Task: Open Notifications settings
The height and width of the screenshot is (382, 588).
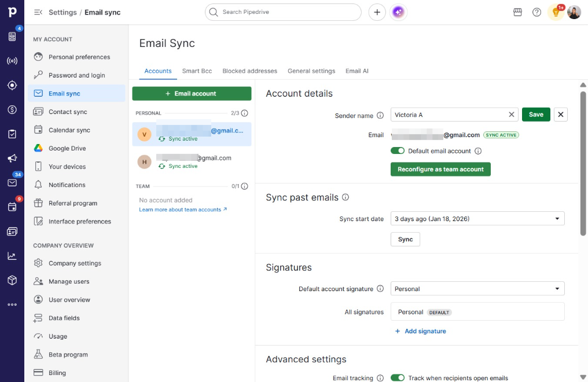Action: 76,185
